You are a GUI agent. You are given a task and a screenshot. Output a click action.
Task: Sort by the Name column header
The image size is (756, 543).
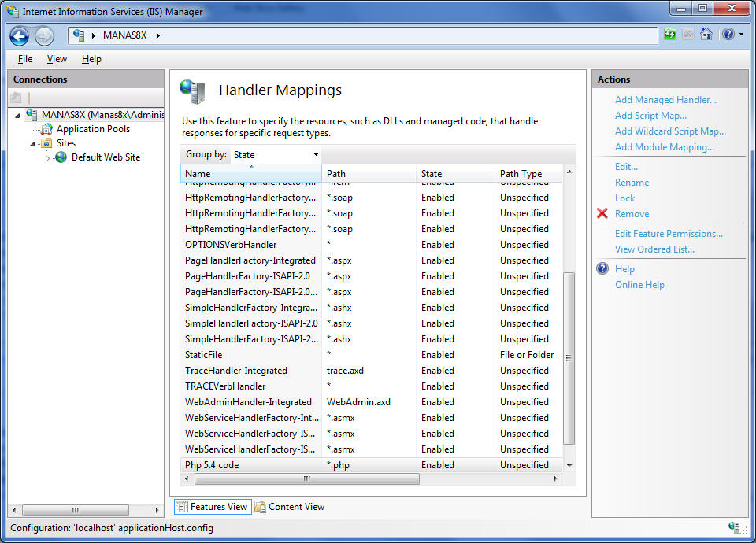point(251,173)
